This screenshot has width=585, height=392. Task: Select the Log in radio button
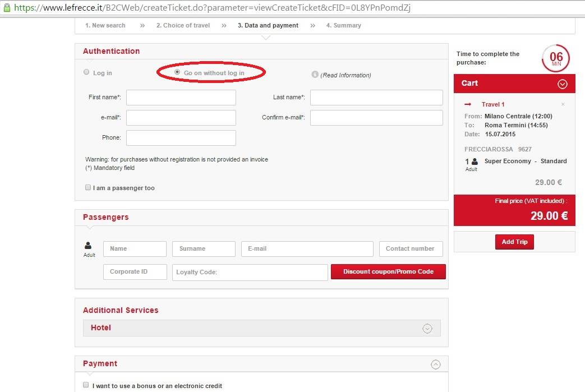(x=86, y=72)
